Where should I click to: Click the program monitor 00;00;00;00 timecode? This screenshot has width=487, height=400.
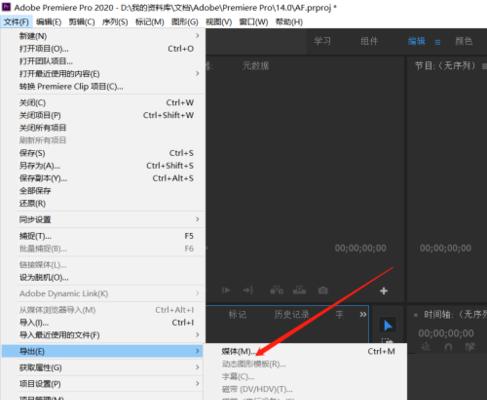coord(445,248)
